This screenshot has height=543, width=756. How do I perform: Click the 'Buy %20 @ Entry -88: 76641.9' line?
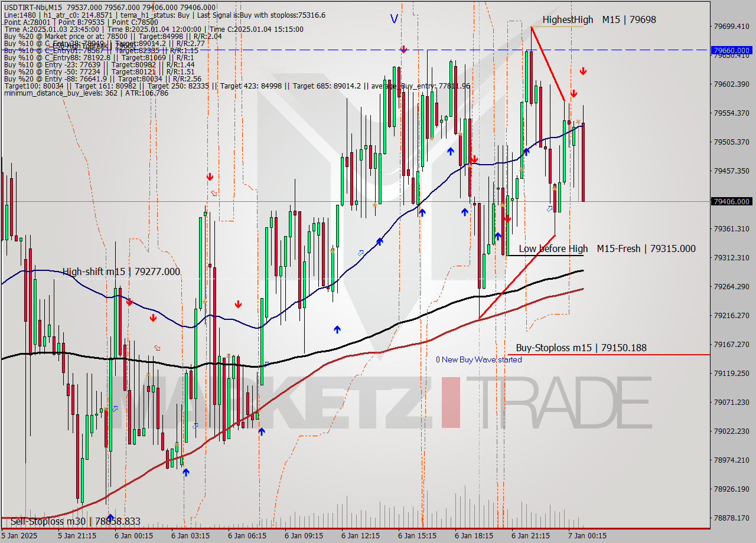pyautogui.click(x=103, y=78)
